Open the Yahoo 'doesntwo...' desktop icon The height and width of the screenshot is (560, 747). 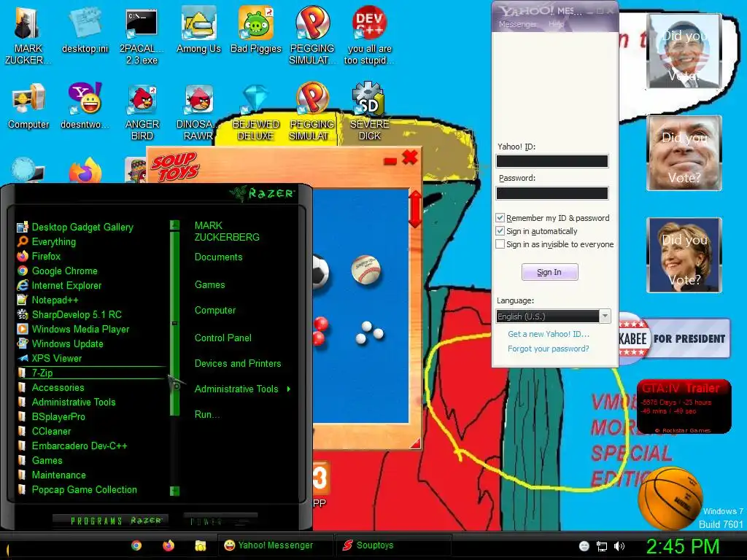click(85, 106)
